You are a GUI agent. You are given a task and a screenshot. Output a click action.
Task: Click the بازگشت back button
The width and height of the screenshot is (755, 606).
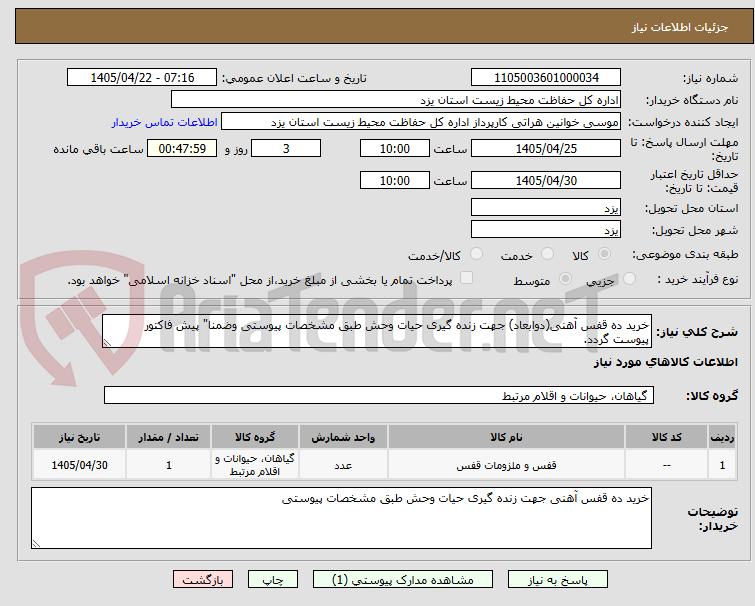point(203,580)
